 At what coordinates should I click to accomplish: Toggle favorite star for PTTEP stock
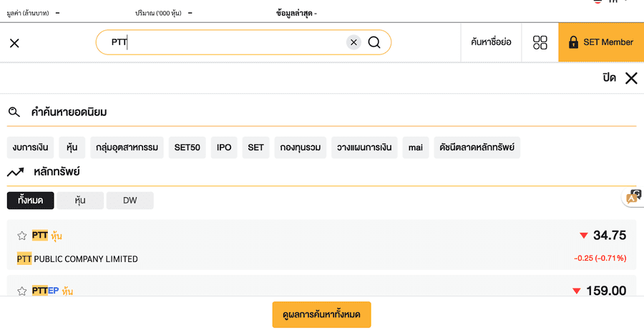(x=22, y=291)
